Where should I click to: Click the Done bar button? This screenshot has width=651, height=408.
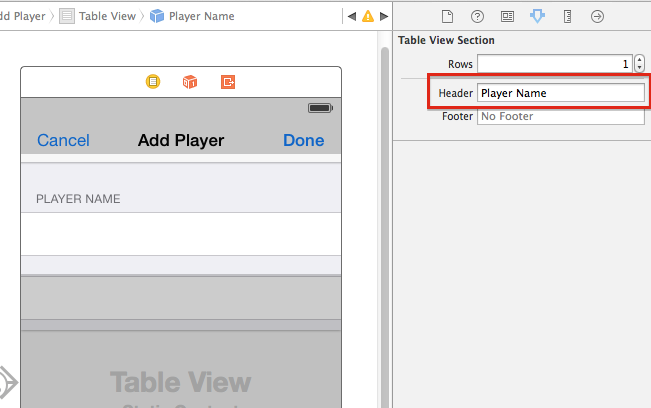tap(303, 140)
